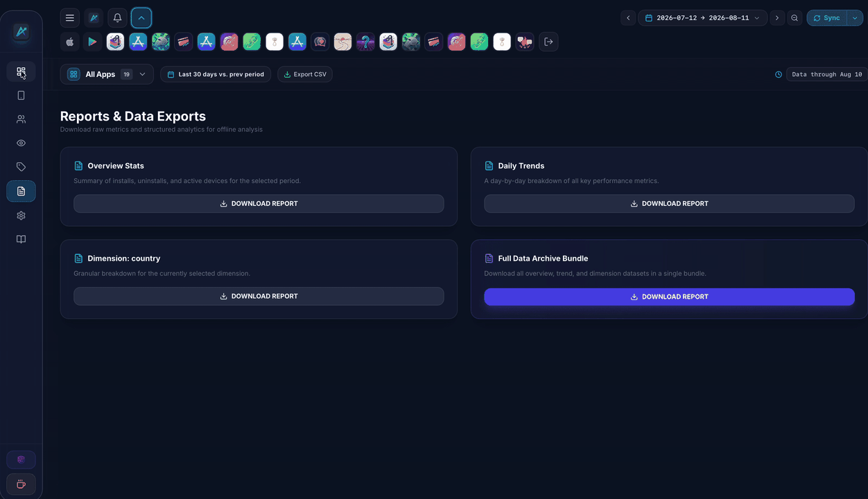
Task: Click the Sync button
Action: 826,18
